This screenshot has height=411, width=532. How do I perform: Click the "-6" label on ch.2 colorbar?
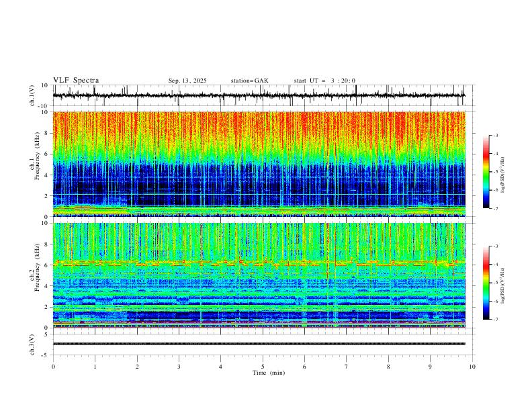pyautogui.click(x=496, y=301)
